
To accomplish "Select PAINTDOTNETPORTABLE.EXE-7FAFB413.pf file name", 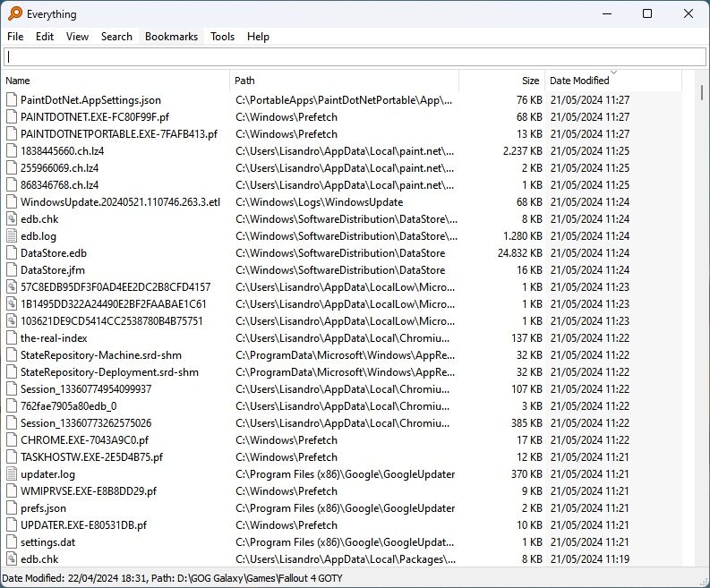I will tap(119, 134).
